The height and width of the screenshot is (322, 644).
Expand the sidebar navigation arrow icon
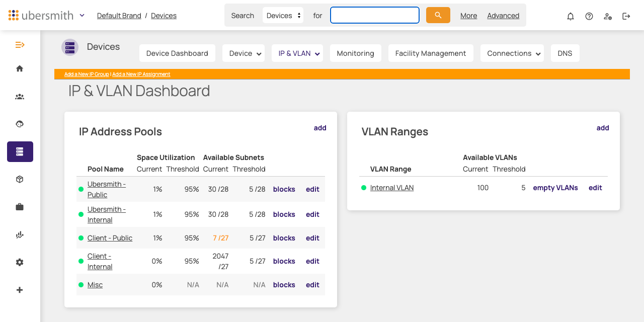pos(20,45)
